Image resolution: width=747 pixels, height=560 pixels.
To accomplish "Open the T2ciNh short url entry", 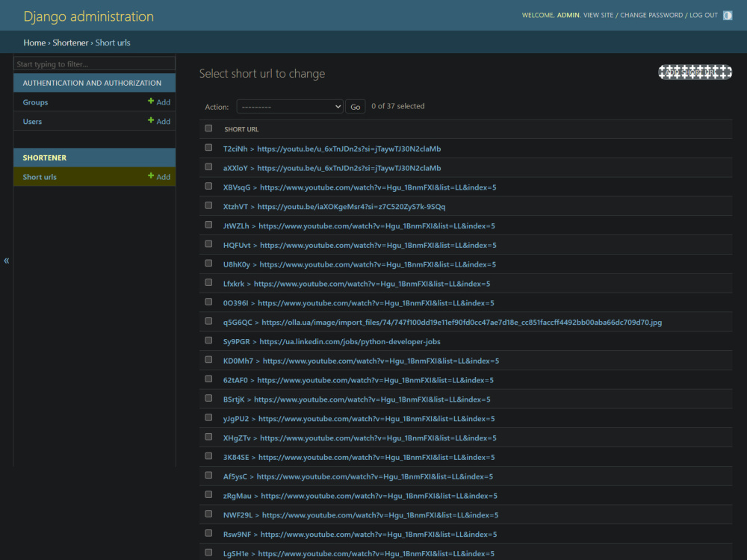I will click(x=332, y=149).
